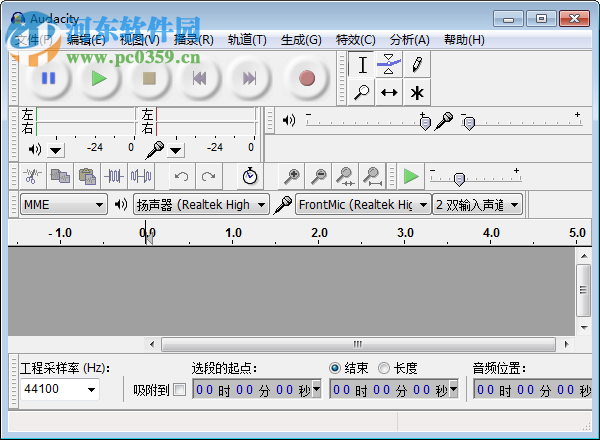
Task: Click the microphone icon by the input volume slider
Action: 444,121
